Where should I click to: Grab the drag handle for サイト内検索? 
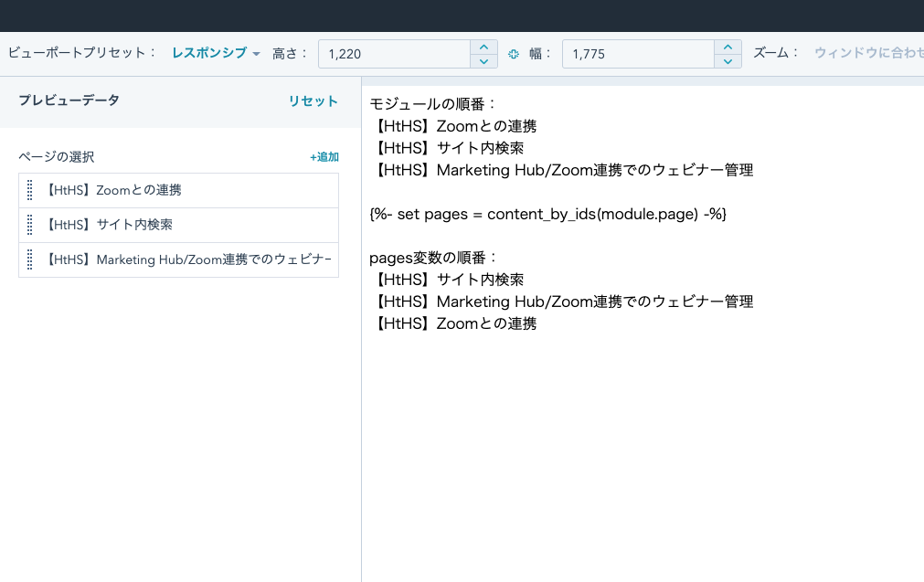(29, 225)
